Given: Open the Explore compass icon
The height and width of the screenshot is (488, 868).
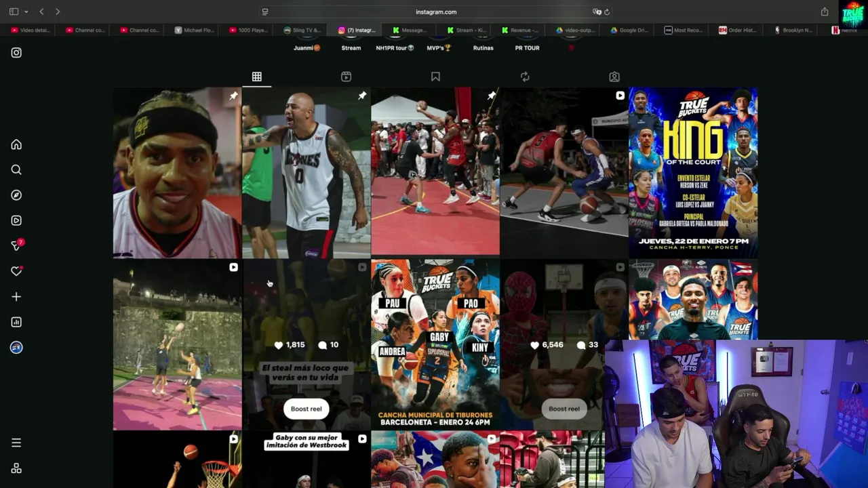Looking at the screenshot, I should click(16, 195).
